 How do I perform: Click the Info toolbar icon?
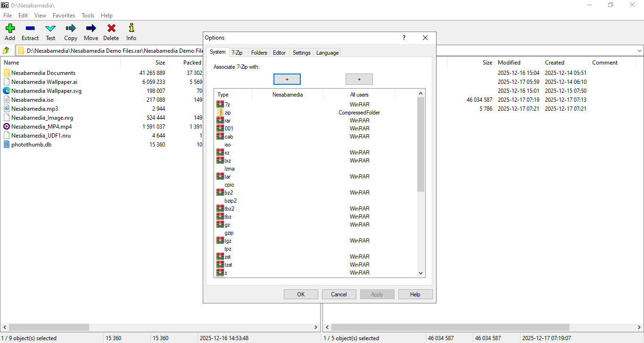(131, 29)
